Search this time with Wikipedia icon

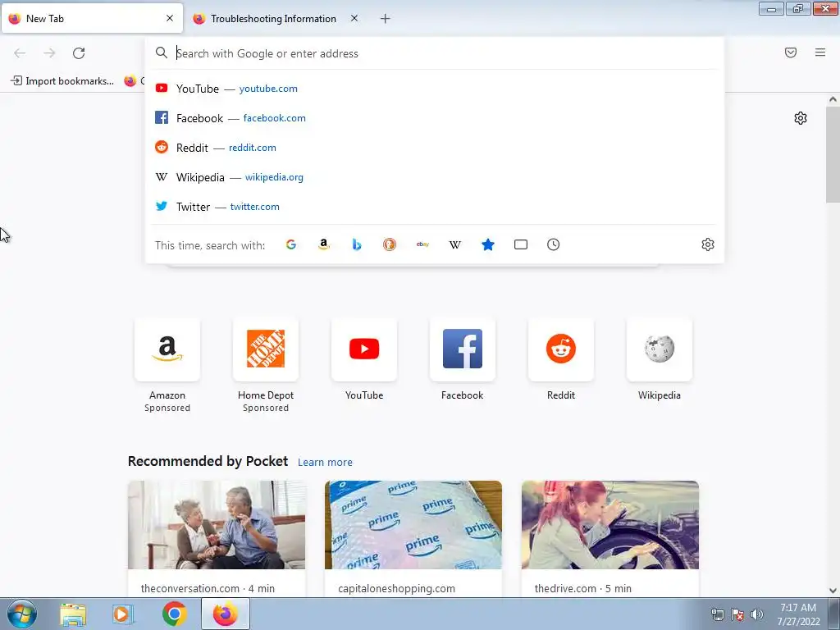coord(454,244)
